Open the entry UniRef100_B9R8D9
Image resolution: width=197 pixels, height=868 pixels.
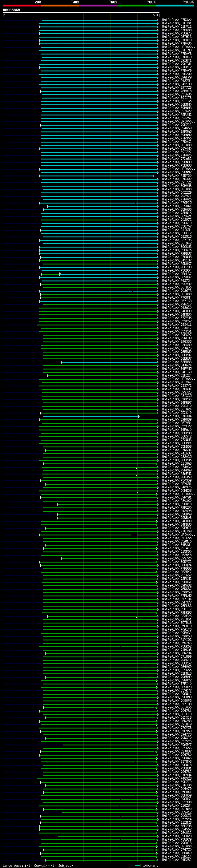tap(176, 419)
